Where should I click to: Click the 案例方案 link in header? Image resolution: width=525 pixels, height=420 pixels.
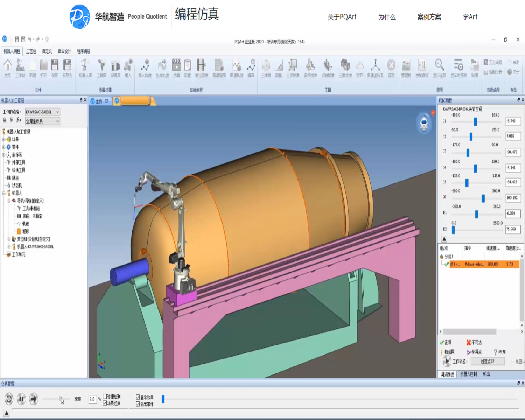(x=429, y=17)
